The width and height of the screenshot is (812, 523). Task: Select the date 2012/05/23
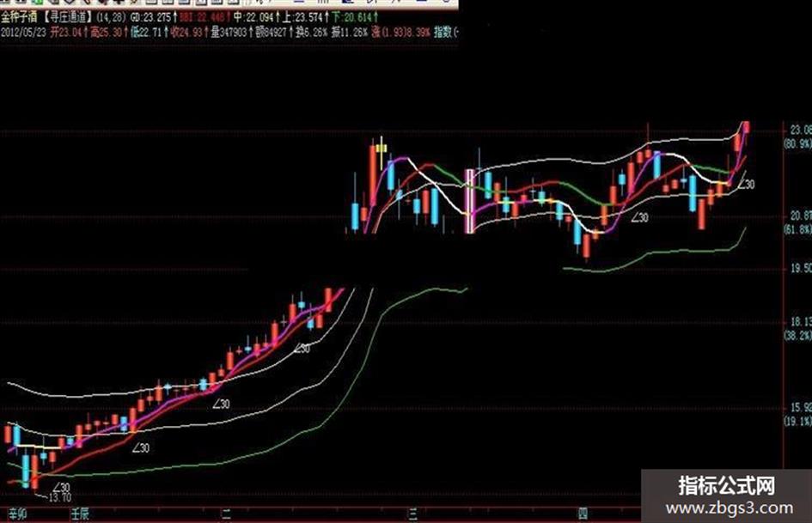coord(23,33)
